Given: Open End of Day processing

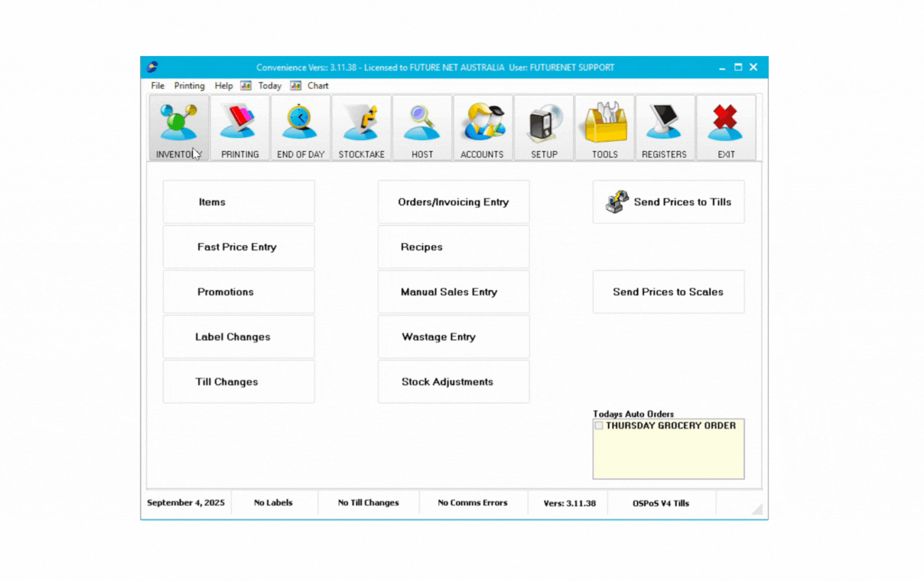Looking at the screenshot, I should (300, 127).
